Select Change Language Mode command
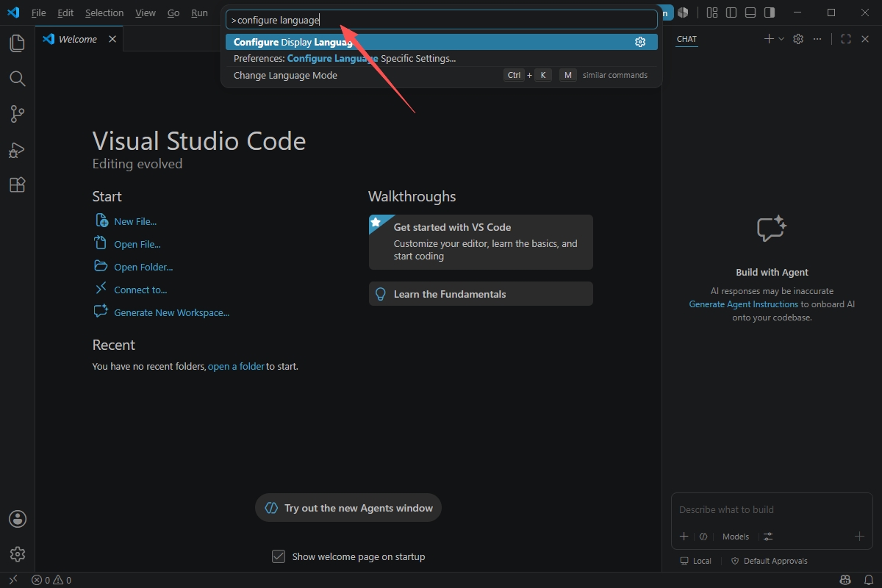This screenshot has width=882, height=588. click(x=442, y=75)
